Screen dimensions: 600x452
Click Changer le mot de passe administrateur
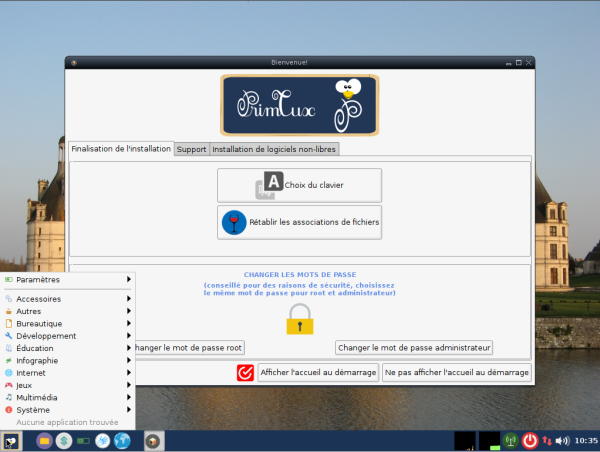click(414, 348)
